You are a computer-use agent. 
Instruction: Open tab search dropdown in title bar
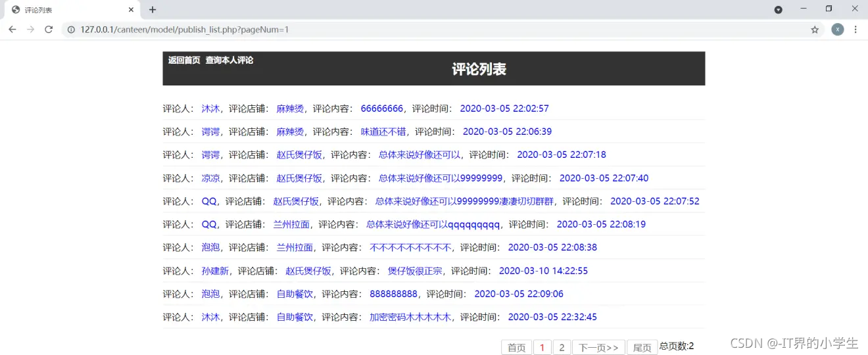coord(779,9)
